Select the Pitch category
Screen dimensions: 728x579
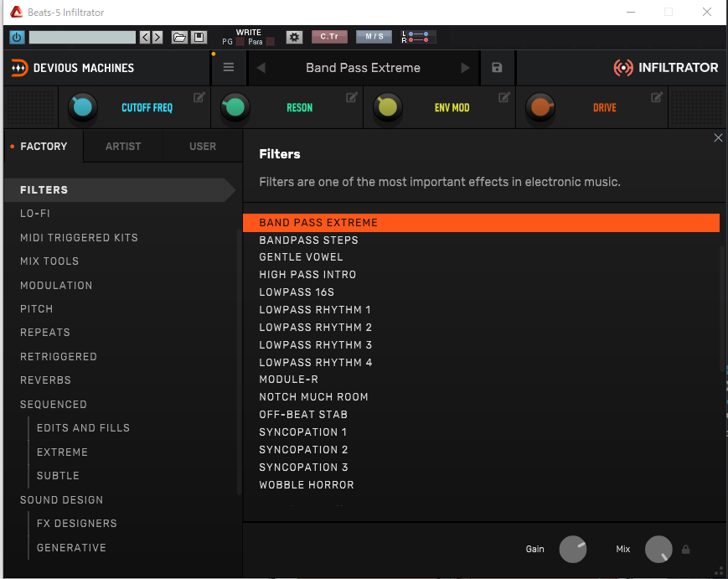[36, 309]
